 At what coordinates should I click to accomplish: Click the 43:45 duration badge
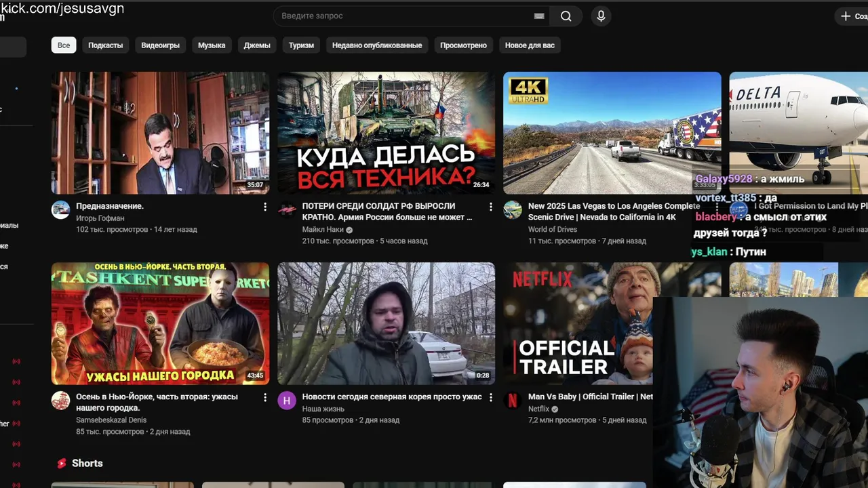pyautogui.click(x=255, y=375)
